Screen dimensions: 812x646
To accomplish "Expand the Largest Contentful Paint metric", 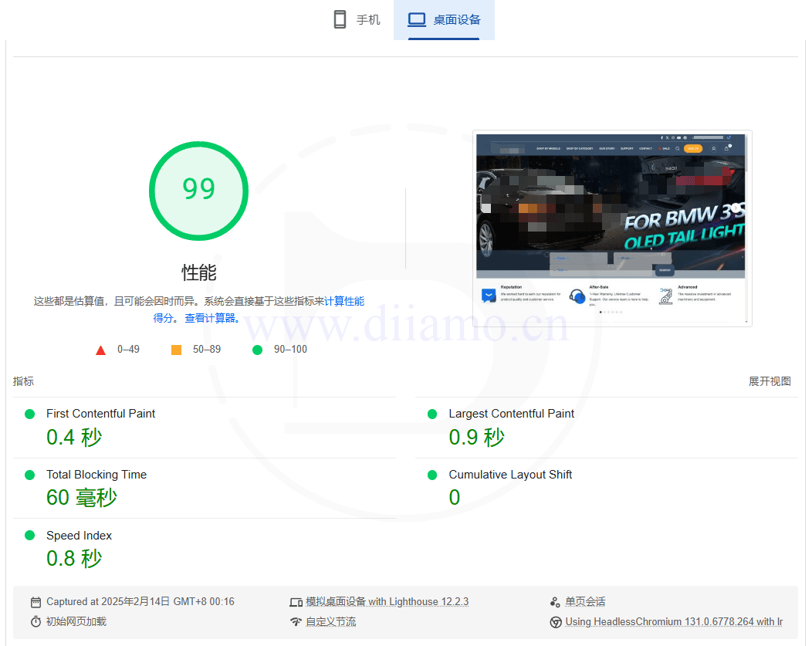I will tap(511, 414).
